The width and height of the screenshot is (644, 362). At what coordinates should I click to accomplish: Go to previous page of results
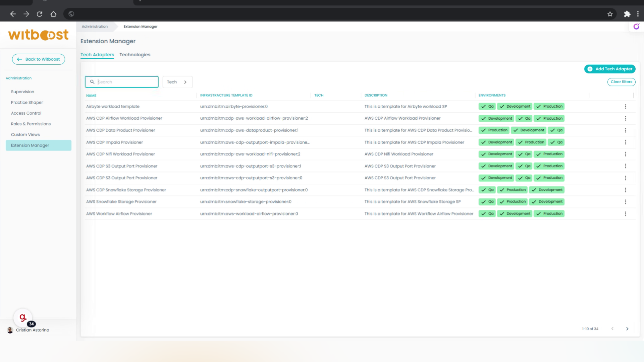coord(612,329)
